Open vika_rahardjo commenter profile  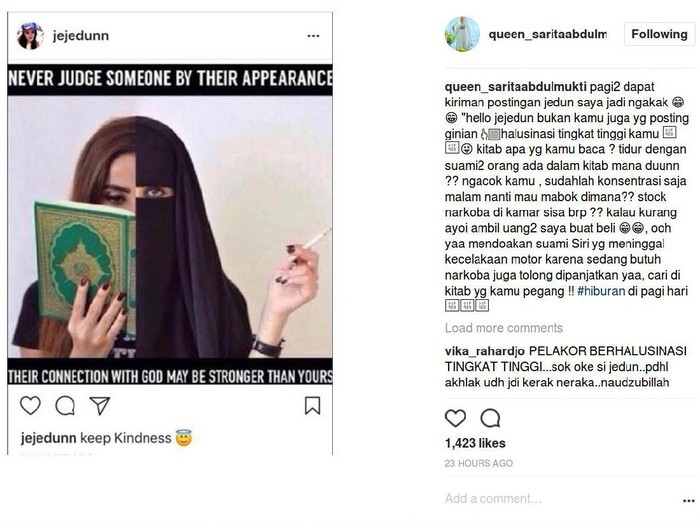(485, 351)
